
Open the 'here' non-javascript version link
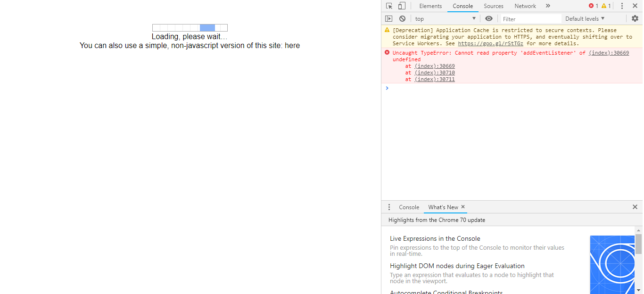point(292,46)
